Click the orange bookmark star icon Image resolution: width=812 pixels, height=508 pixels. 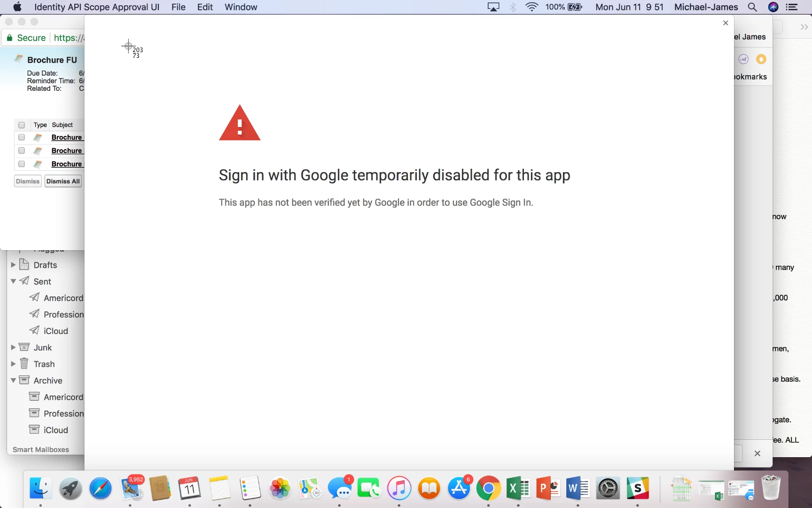pyautogui.click(x=761, y=59)
